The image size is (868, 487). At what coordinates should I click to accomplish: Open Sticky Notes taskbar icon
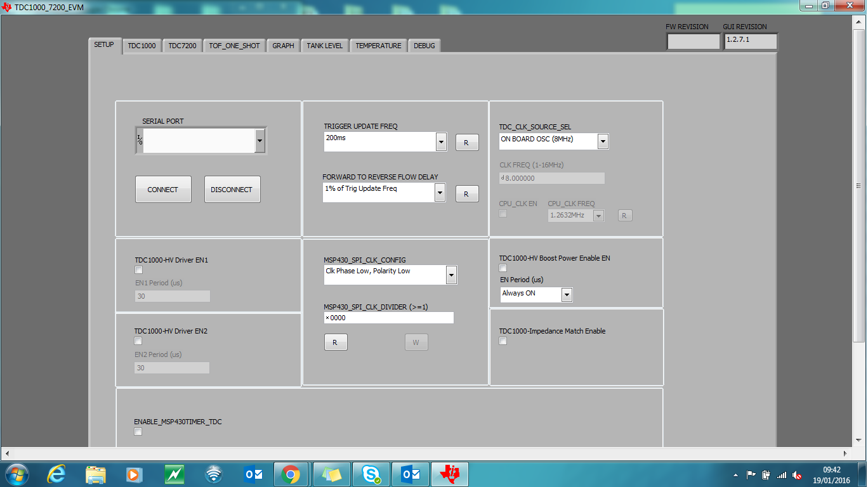coord(332,474)
